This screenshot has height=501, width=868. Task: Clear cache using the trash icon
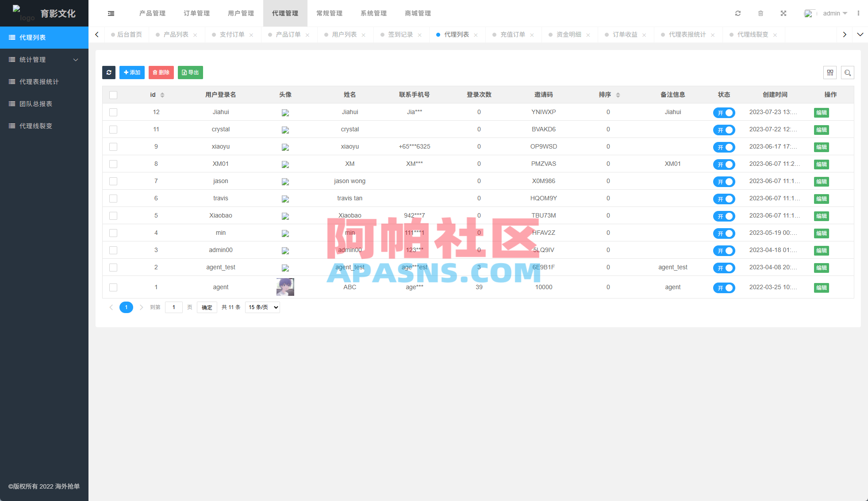pos(760,13)
